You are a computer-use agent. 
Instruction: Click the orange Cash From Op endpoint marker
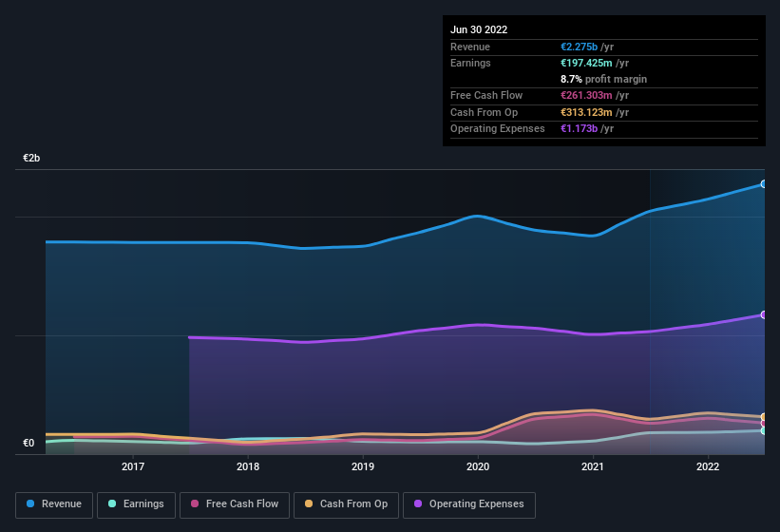763,417
